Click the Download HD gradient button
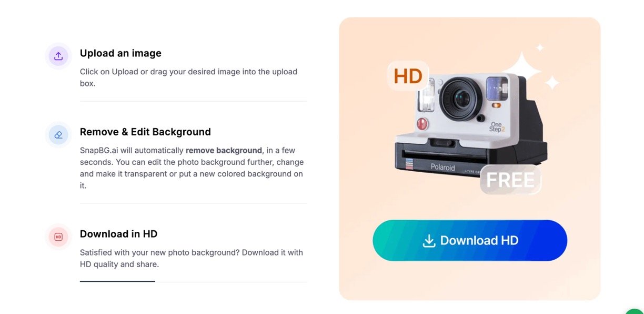The image size is (644, 314). point(470,240)
